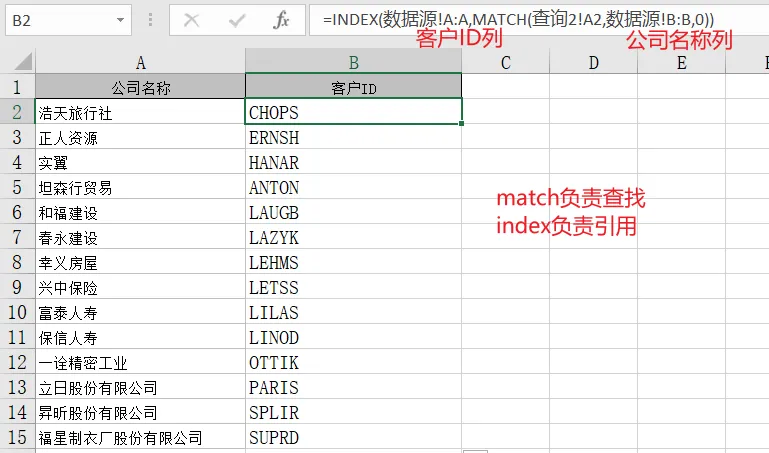Select cell containing 坦森行贸易
The width and height of the screenshot is (769, 453).
pyautogui.click(x=140, y=188)
